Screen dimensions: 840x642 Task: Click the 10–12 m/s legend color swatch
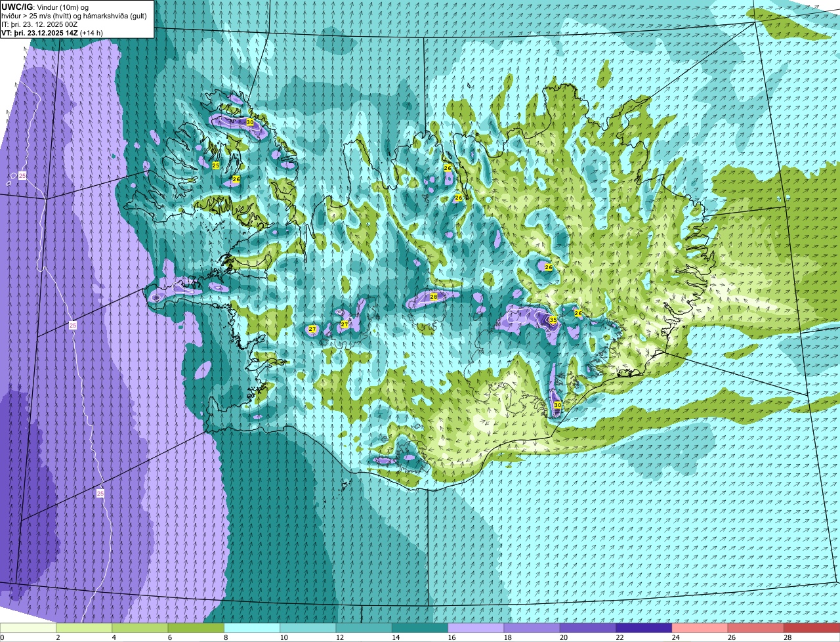pos(308,628)
